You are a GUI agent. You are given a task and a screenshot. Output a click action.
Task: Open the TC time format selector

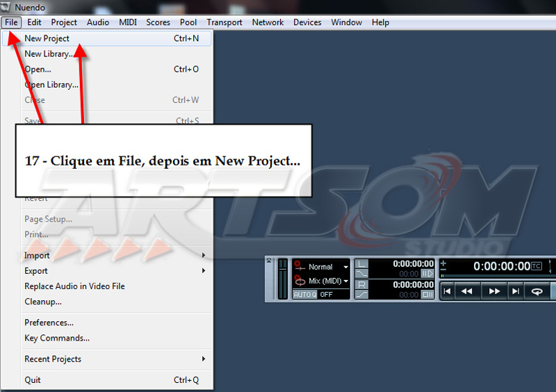click(x=536, y=266)
